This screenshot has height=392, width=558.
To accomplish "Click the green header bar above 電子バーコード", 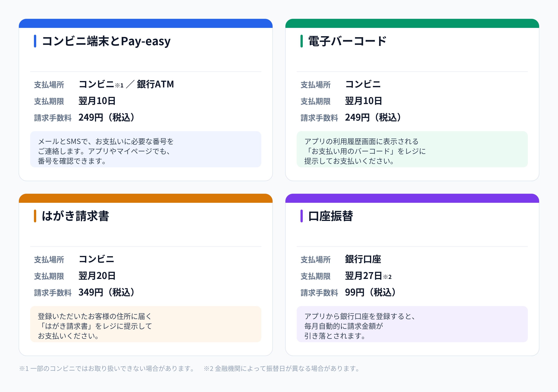I will 412,23.
